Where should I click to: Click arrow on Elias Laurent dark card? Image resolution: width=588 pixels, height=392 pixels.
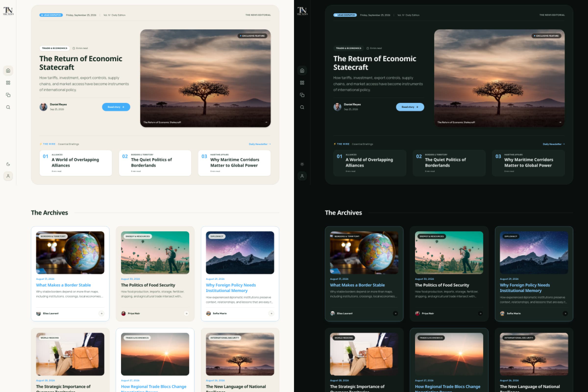[395, 313]
